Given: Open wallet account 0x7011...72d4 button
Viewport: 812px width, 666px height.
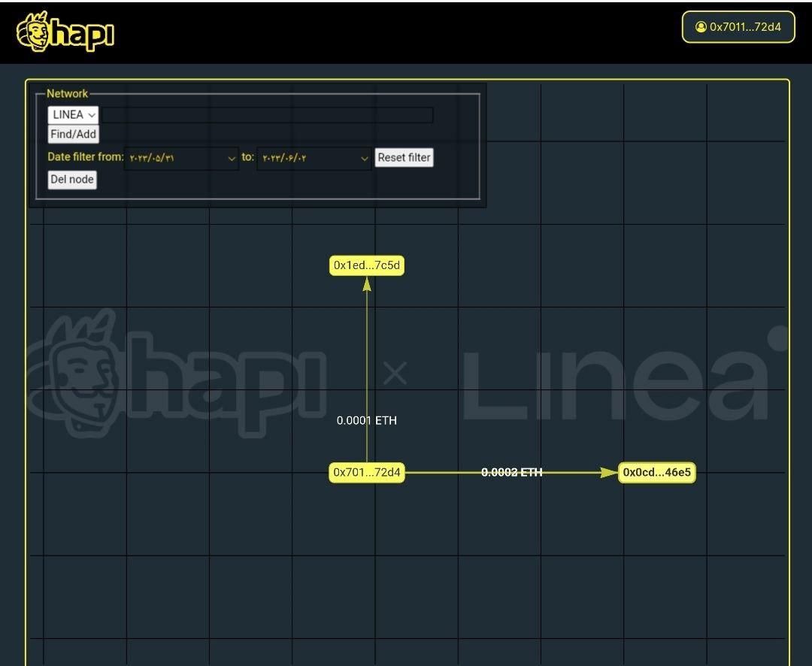Looking at the screenshot, I should (x=738, y=27).
